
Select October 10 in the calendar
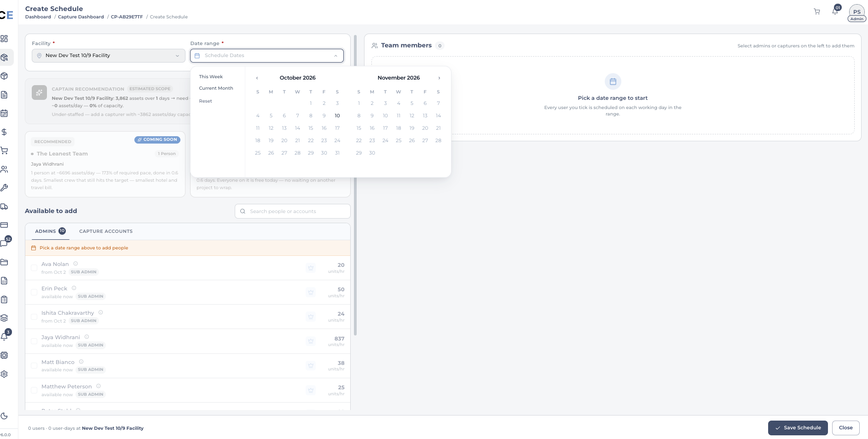[337, 116]
